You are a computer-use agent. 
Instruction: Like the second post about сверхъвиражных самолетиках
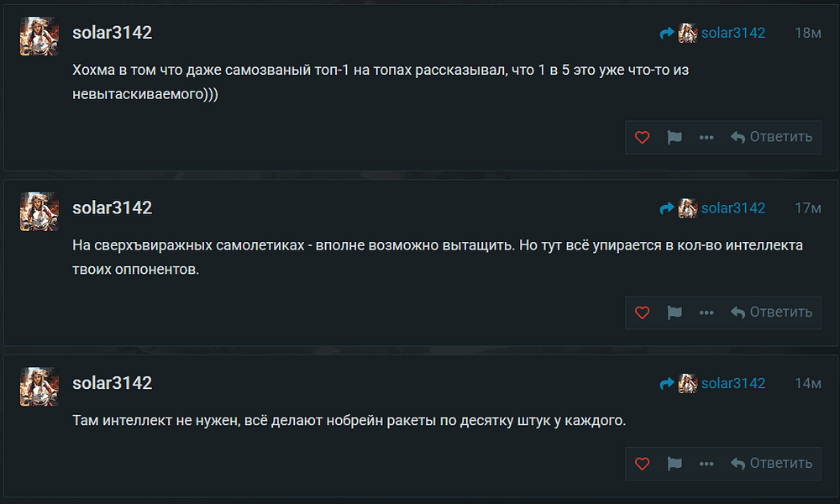click(643, 312)
